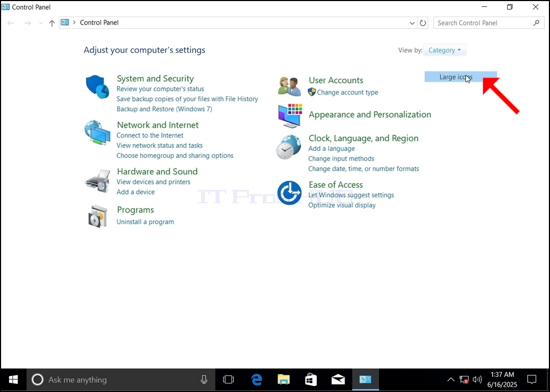
Task: Open the View by Category dropdown
Action: (445, 50)
